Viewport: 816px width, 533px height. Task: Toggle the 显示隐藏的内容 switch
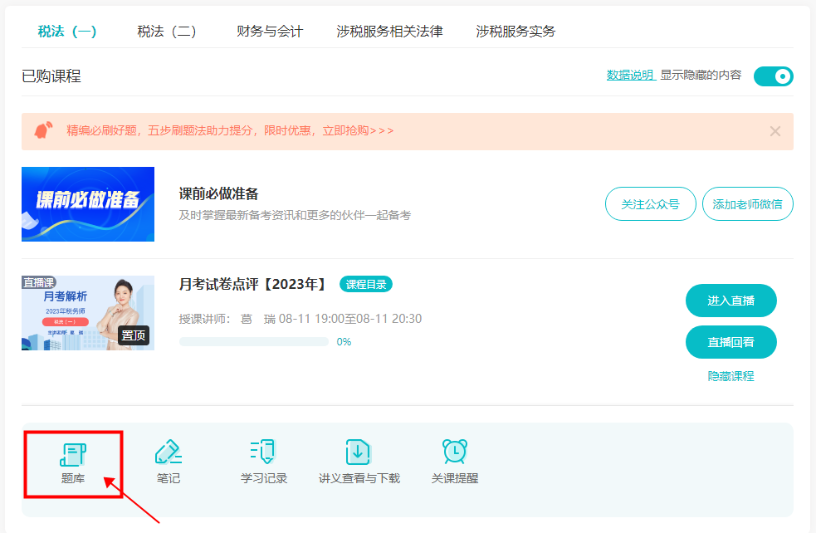(773, 76)
